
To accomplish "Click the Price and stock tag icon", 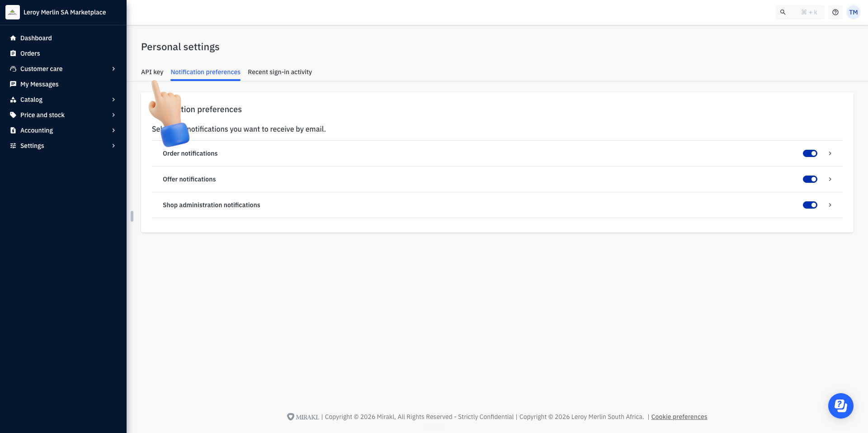I will point(13,115).
